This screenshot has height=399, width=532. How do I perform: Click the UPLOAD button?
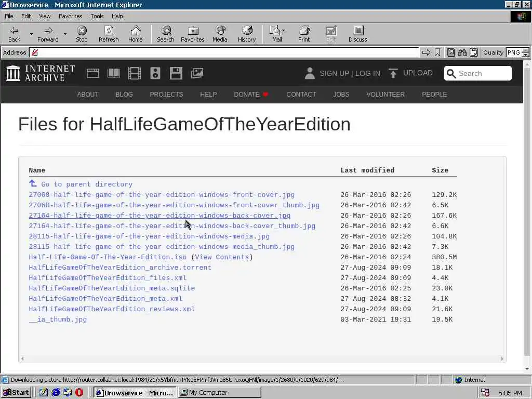(x=410, y=73)
